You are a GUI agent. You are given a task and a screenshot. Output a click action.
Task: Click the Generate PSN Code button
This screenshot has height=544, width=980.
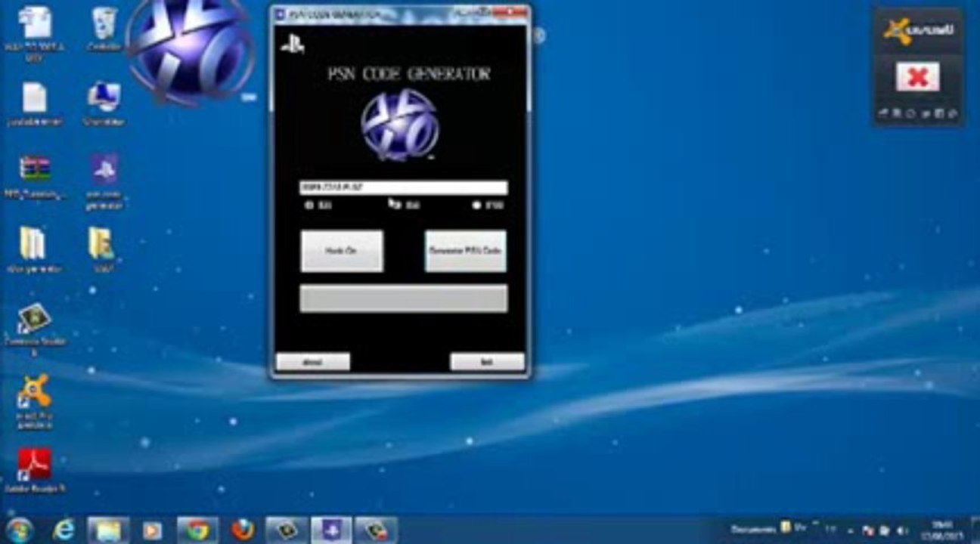pyautogui.click(x=465, y=251)
